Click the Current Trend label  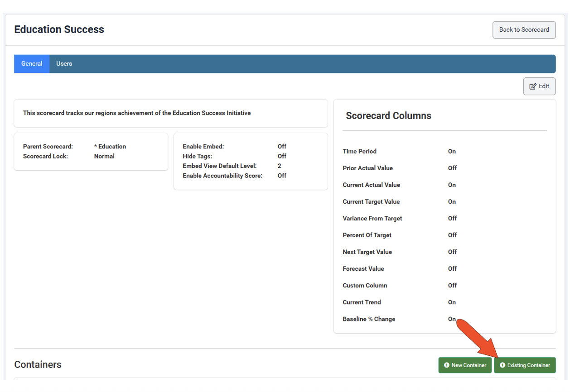[362, 302]
